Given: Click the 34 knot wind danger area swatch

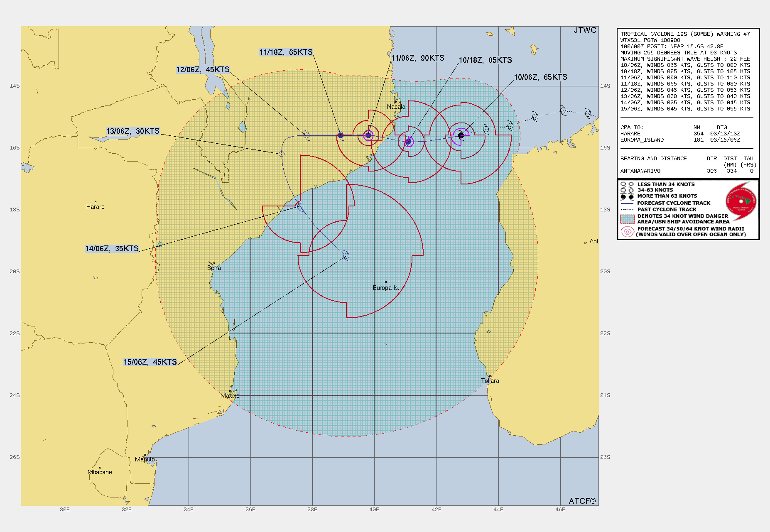Looking at the screenshot, I should [x=627, y=219].
